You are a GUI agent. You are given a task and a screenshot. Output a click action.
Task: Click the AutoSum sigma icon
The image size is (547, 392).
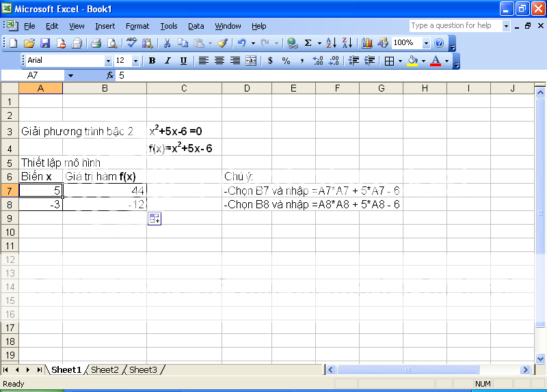click(x=308, y=43)
